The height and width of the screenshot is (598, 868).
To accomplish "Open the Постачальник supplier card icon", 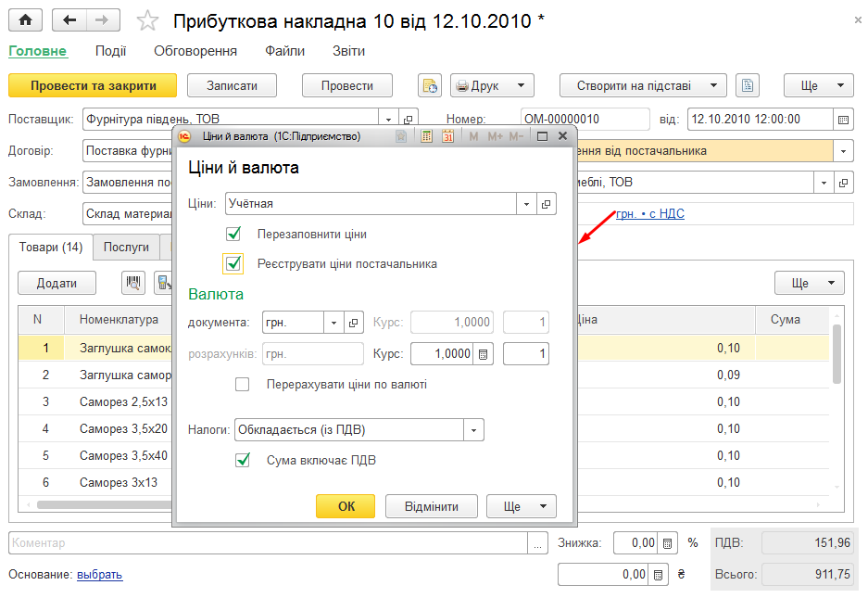I will click(x=408, y=120).
